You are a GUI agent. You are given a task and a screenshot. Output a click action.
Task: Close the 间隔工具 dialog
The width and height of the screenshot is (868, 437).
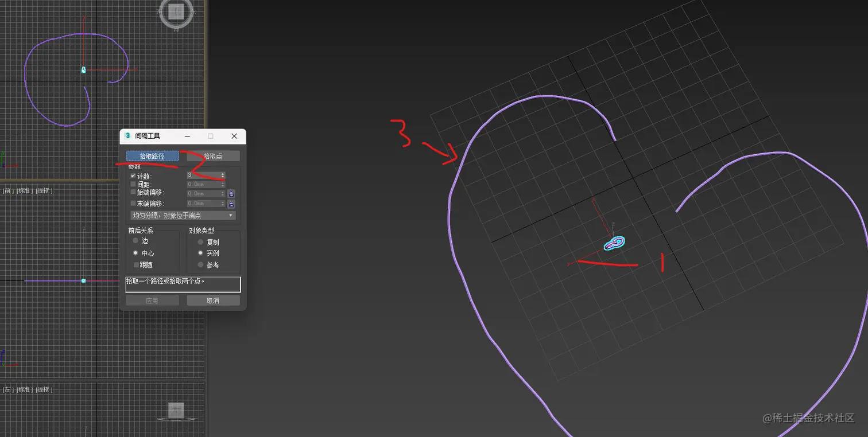click(234, 136)
